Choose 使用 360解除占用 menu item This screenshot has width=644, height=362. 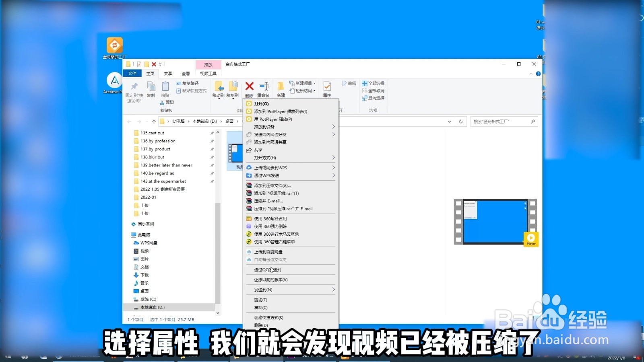[290, 218]
